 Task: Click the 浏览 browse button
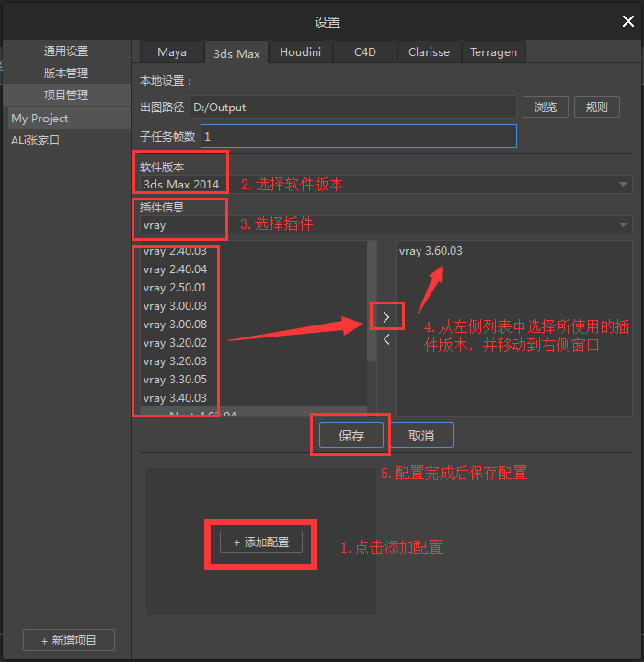[546, 107]
